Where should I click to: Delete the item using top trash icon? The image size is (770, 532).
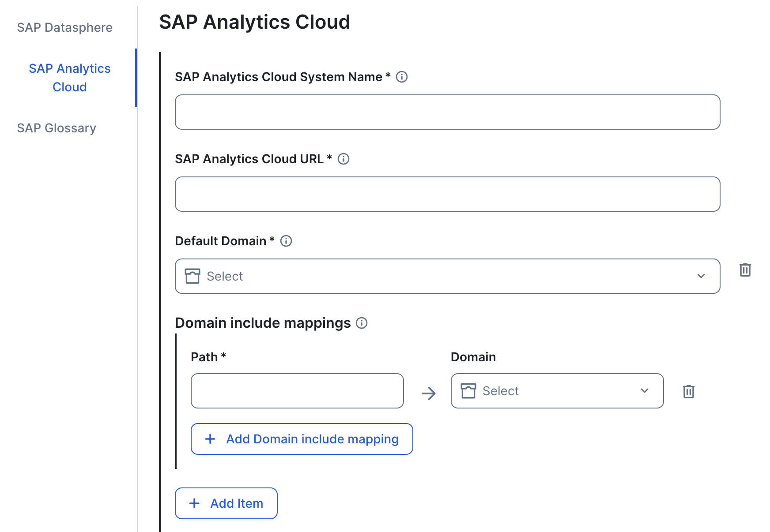745,270
